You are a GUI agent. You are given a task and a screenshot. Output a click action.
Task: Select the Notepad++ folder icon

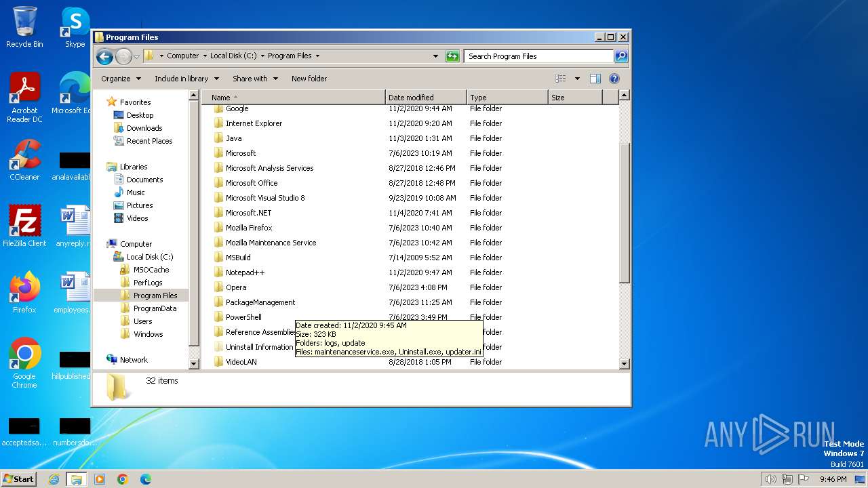tap(218, 272)
